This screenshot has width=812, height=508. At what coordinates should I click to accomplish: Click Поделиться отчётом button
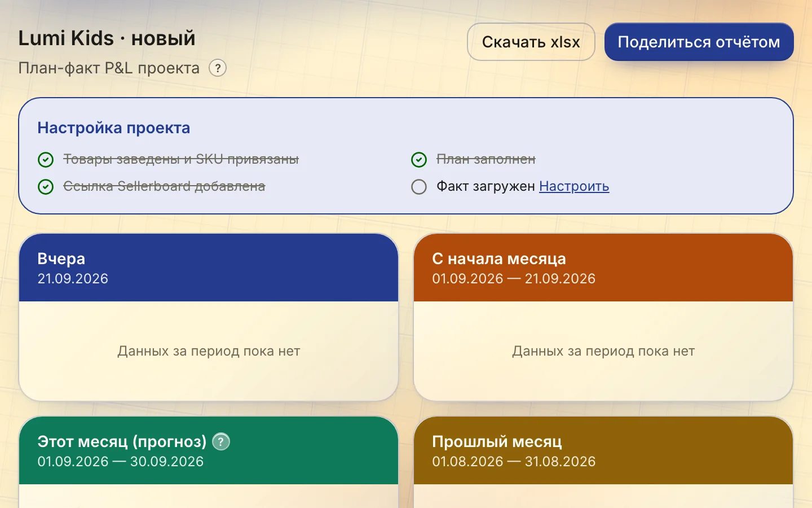[699, 42]
